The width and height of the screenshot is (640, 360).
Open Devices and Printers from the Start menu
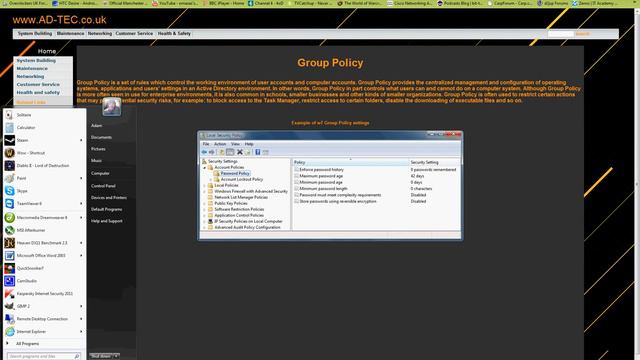pos(109,198)
